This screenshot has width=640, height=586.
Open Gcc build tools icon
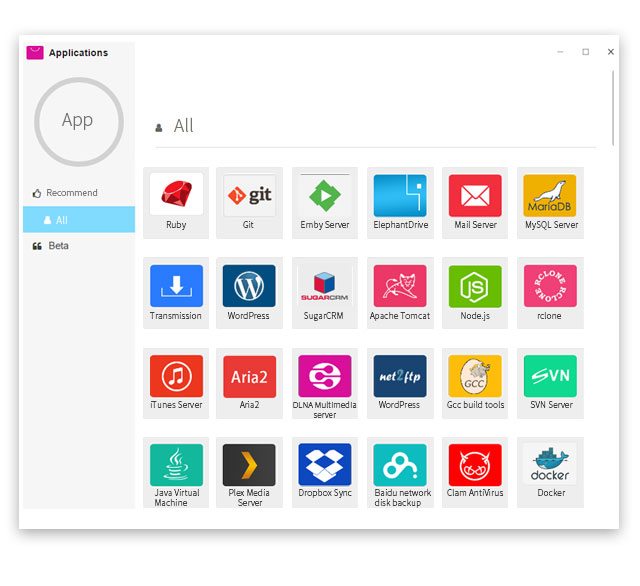click(475, 376)
